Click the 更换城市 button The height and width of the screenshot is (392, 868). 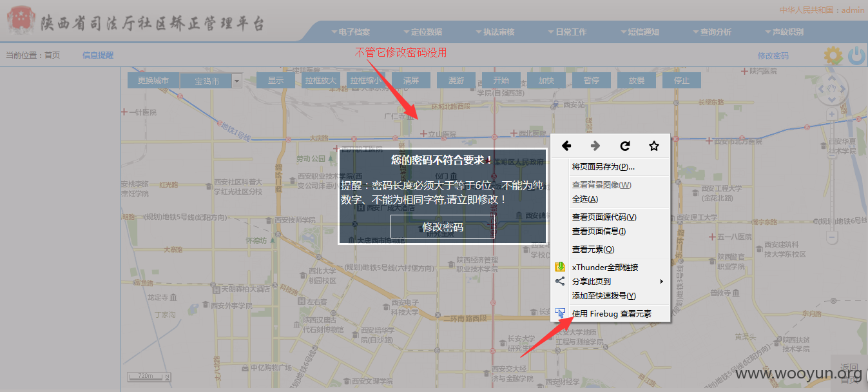pyautogui.click(x=153, y=81)
